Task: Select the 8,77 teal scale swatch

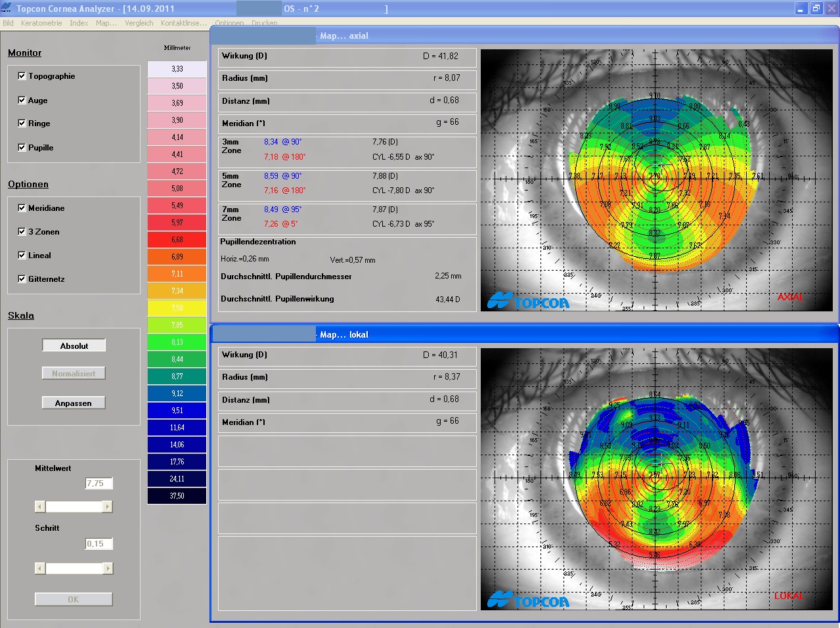Action: (x=177, y=376)
